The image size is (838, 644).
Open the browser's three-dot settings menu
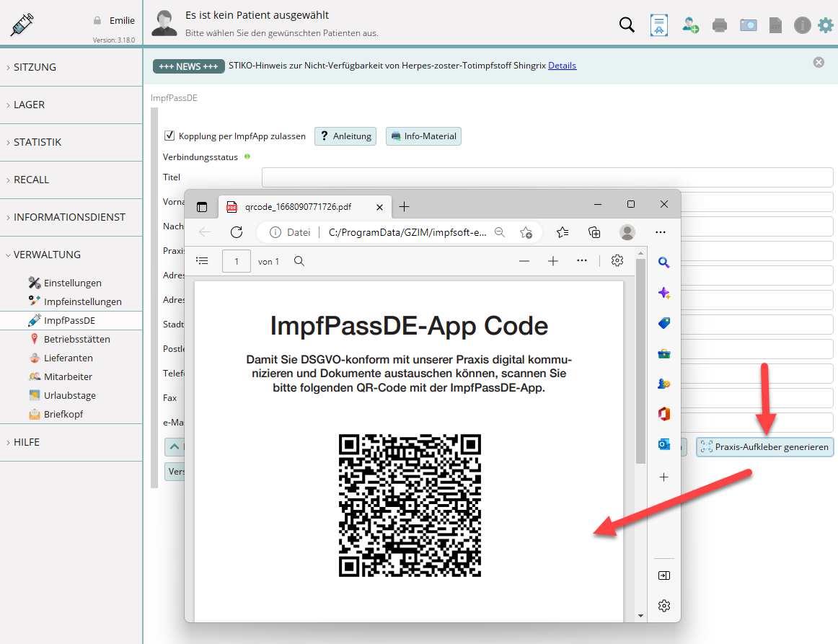pyautogui.click(x=661, y=232)
